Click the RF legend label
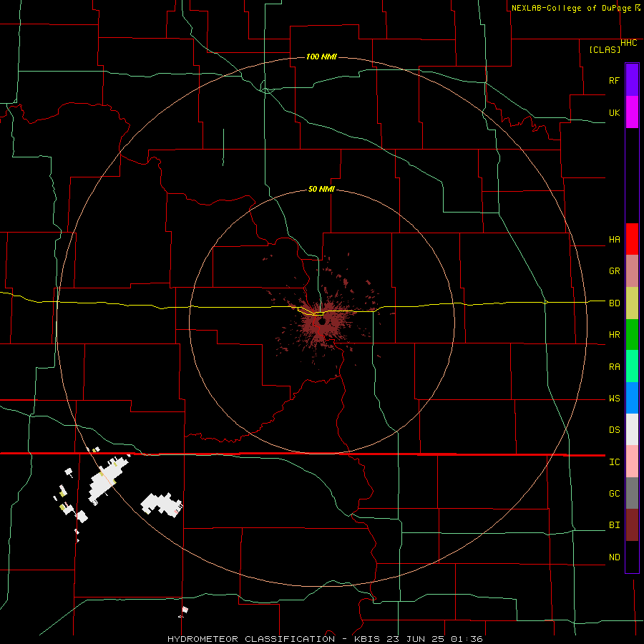This screenshot has width=644, height=644. [614, 80]
